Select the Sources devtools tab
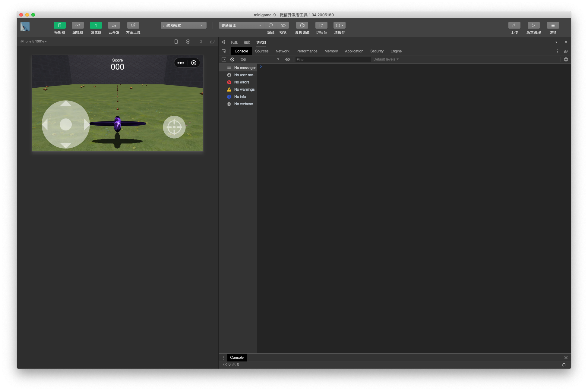588x391 pixels. tap(262, 51)
